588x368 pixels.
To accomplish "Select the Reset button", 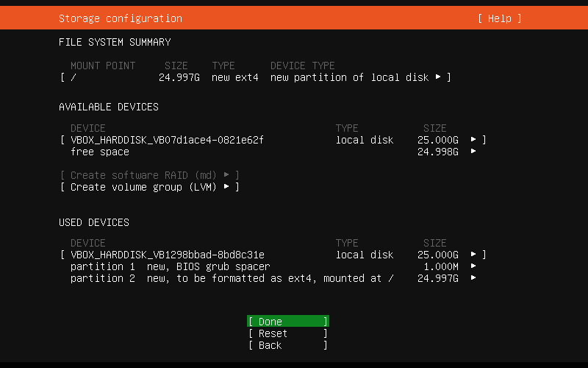I will [x=287, y=333].
